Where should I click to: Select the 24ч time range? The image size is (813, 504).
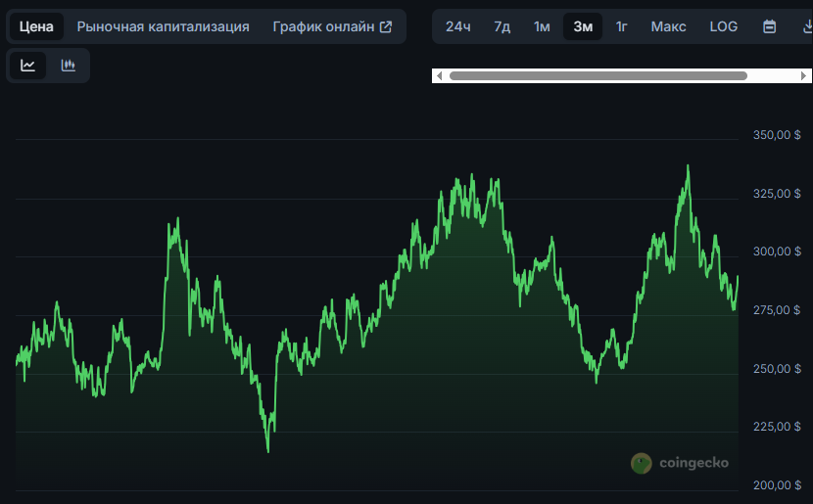click(x=458, y=26)
